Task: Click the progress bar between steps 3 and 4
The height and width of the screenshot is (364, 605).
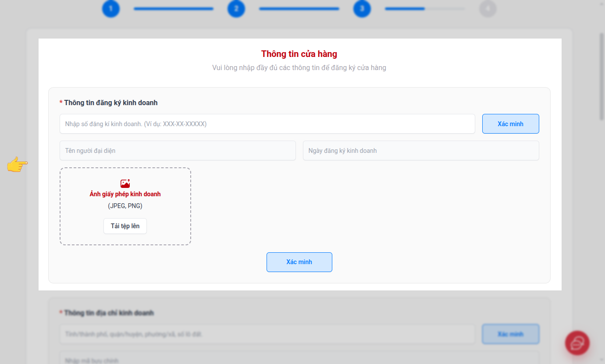Action: pos(424,9)
